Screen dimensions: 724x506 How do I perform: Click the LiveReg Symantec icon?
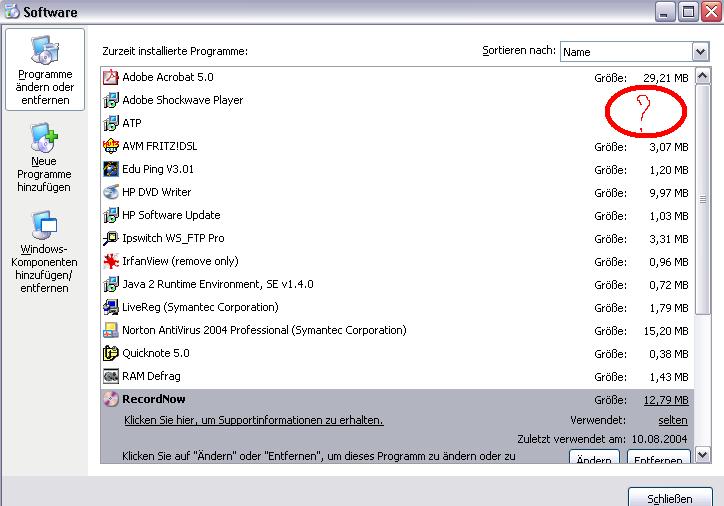pos(111,307)
